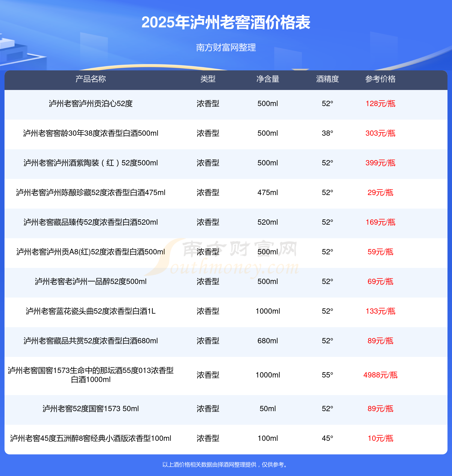Image resolution: width=452 pixels, height=476 pixels.
Task: Click the price "29元/瓶"
Action: point(380,193)
